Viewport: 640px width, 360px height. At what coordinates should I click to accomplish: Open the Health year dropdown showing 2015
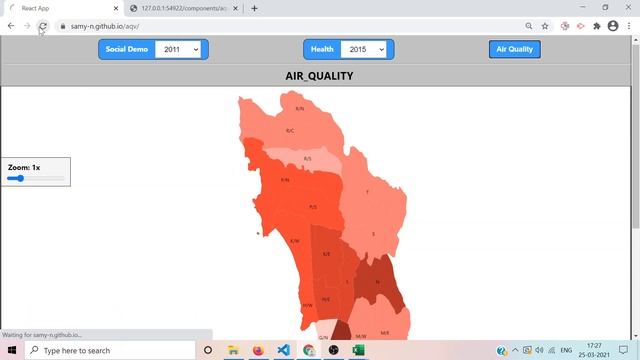[364, 49]
